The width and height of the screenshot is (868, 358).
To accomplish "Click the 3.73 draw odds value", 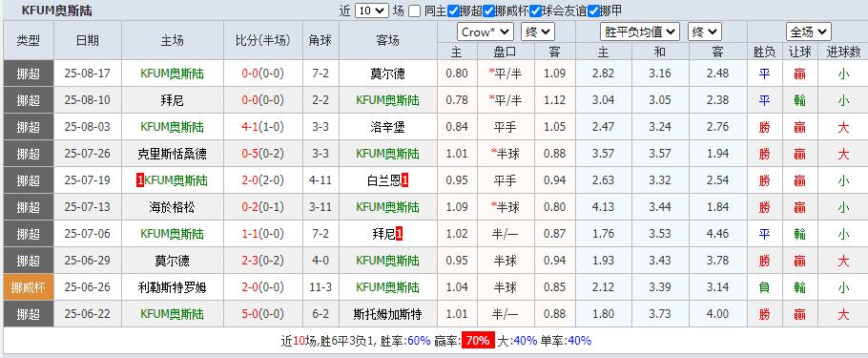I will (x=659, y=314).
